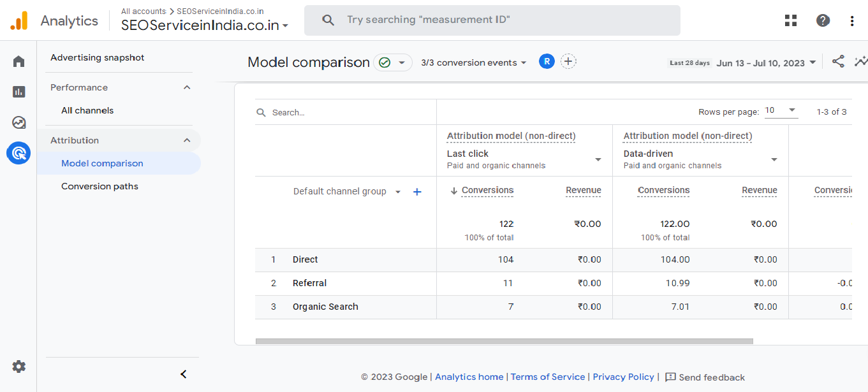Open the 3/3 conversion events selector
The width and height of the screenshot is (868, 392).
coord(473,62)
